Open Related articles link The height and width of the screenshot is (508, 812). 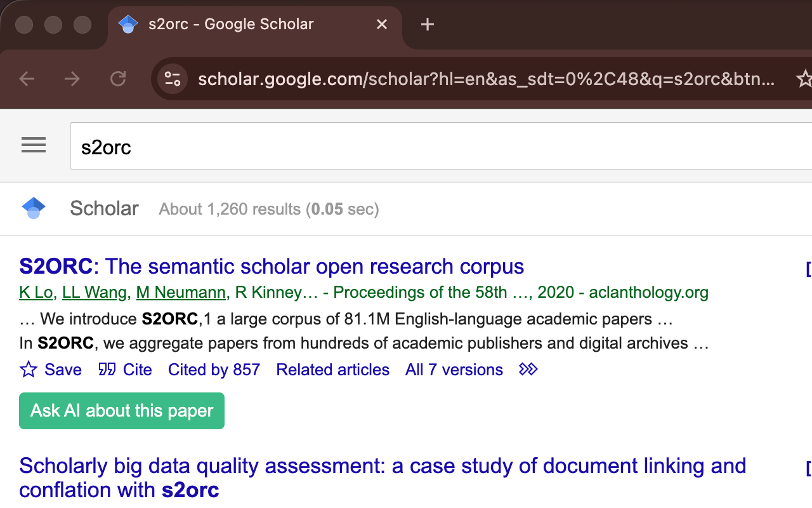[332, 370]
